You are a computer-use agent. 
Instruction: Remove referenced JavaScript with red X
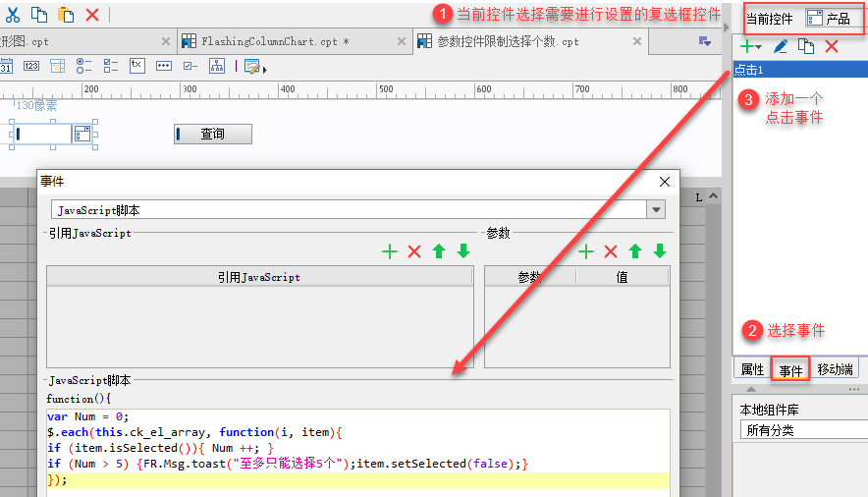pyautogui.click(x=414, y=251)
